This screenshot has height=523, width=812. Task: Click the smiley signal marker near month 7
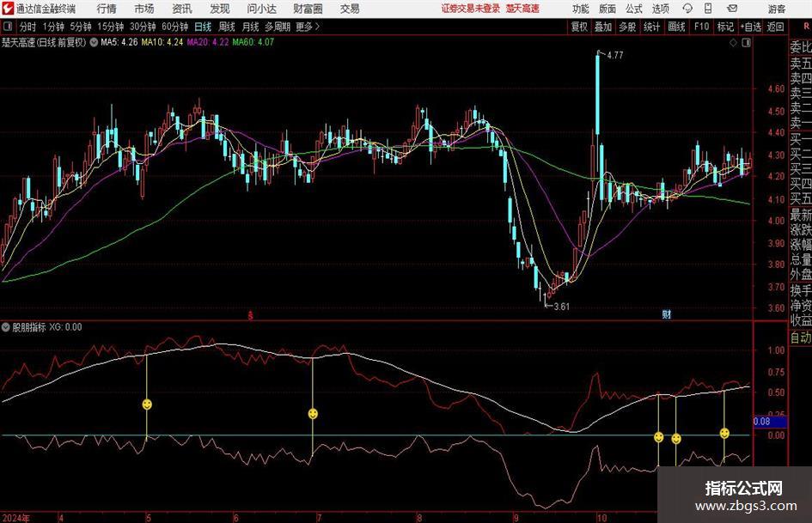[313, 414]
